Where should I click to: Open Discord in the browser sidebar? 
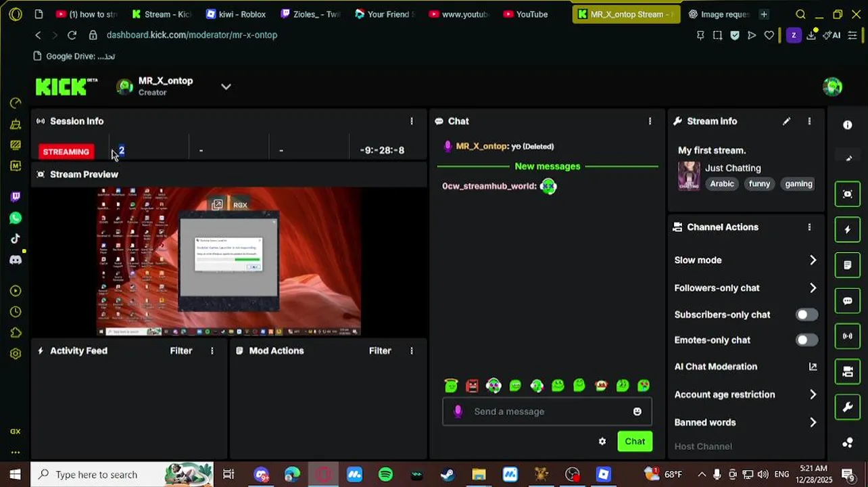16,260
